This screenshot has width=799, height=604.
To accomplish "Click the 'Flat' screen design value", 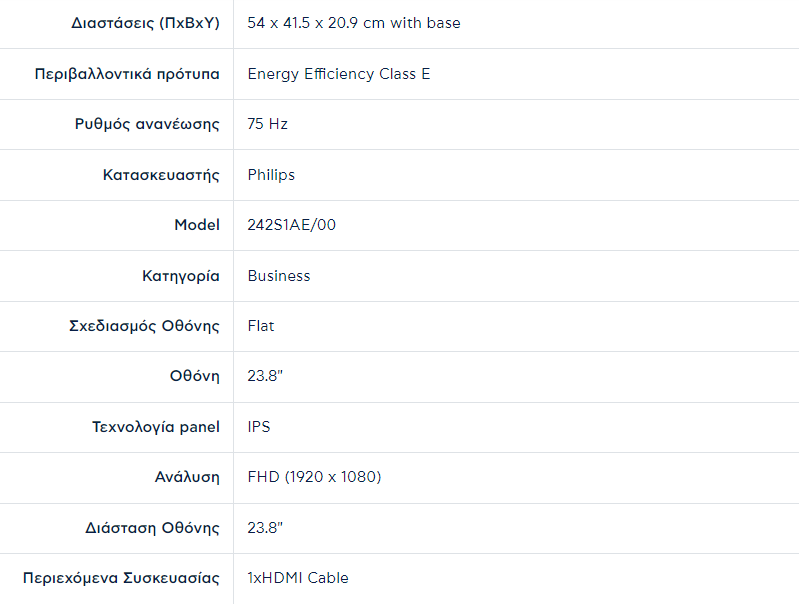I will coord(261,326).
